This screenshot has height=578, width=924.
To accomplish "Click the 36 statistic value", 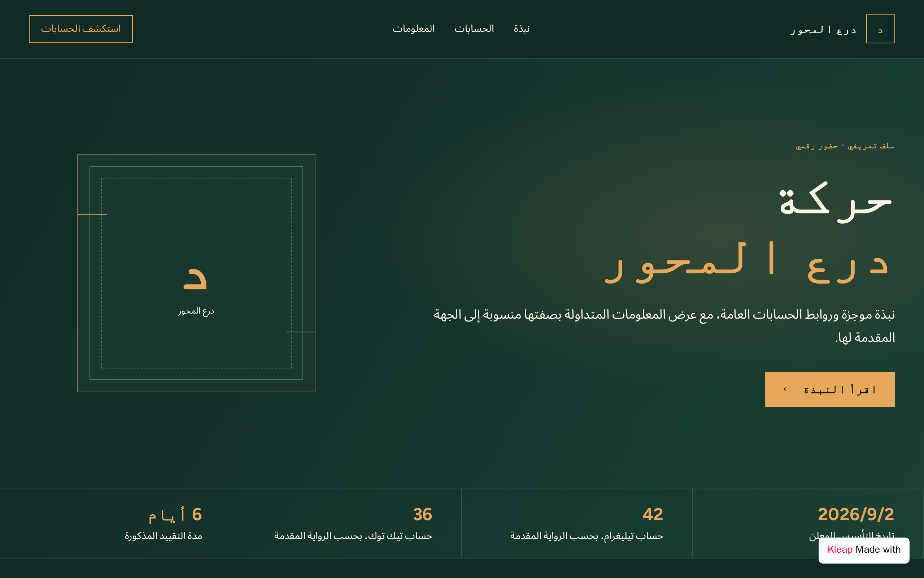I will [422, 514].
